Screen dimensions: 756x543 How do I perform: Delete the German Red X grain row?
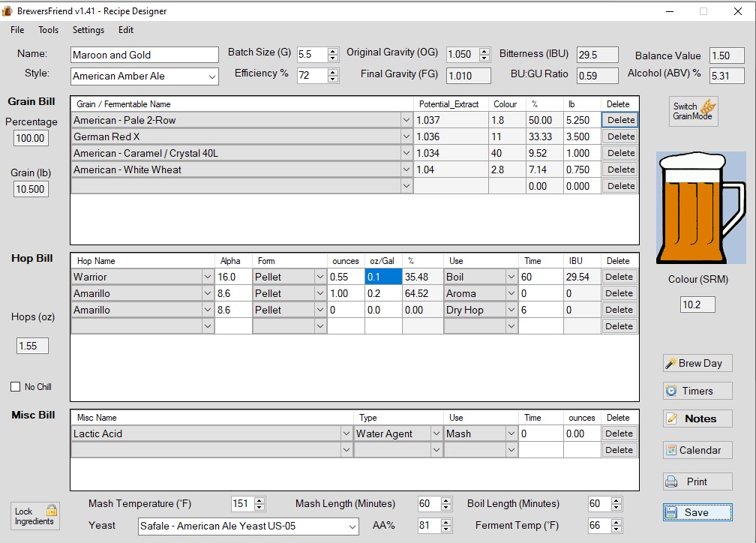(620, 136)
